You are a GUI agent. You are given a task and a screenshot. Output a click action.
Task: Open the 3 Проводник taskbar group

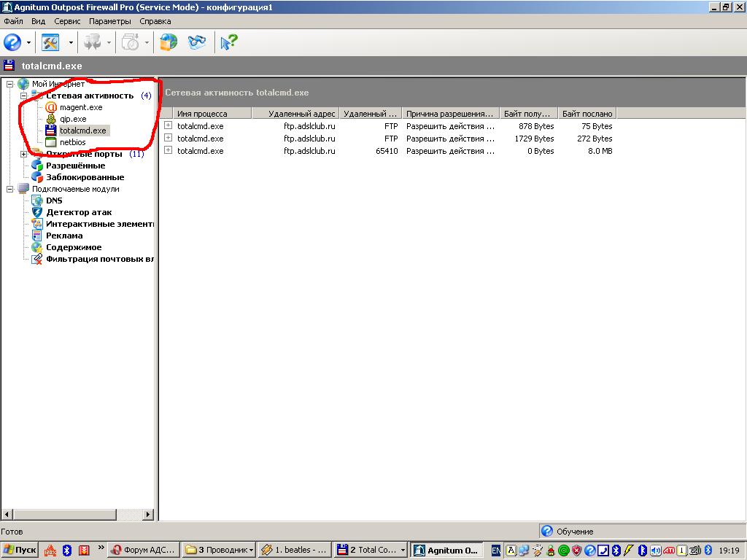point(220,550)
